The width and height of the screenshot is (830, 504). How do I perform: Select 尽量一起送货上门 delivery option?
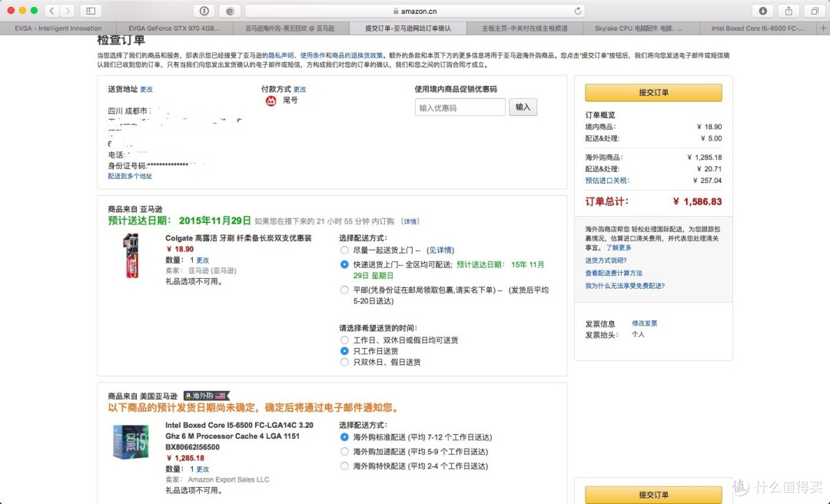[344, 250]
